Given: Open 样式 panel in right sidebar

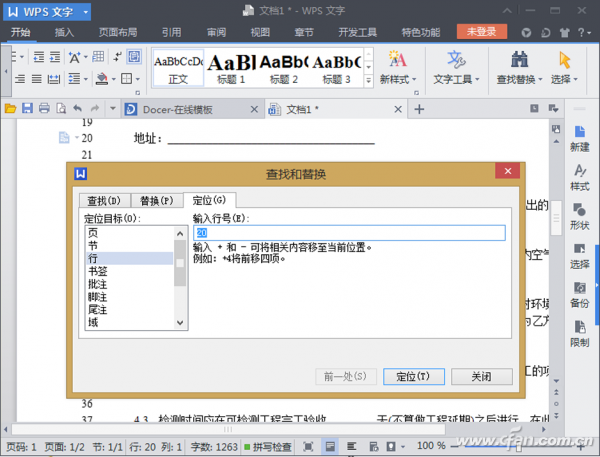Looking at the screenshot, I should pyautogui.click(x=579, y=178).
